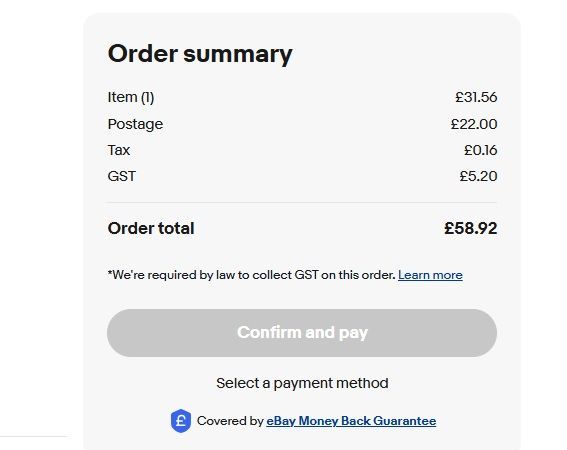Click the £22.00 postage amount

474,124
